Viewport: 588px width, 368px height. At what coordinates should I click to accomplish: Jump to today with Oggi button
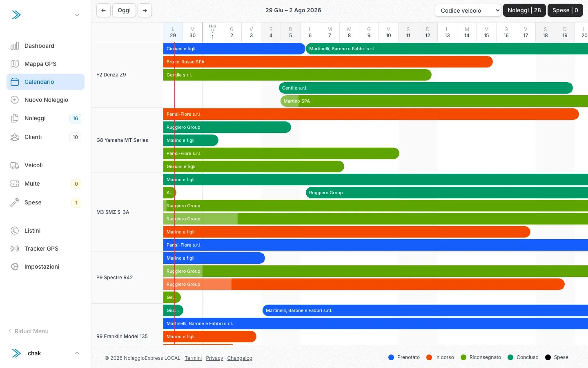(124, 10)
